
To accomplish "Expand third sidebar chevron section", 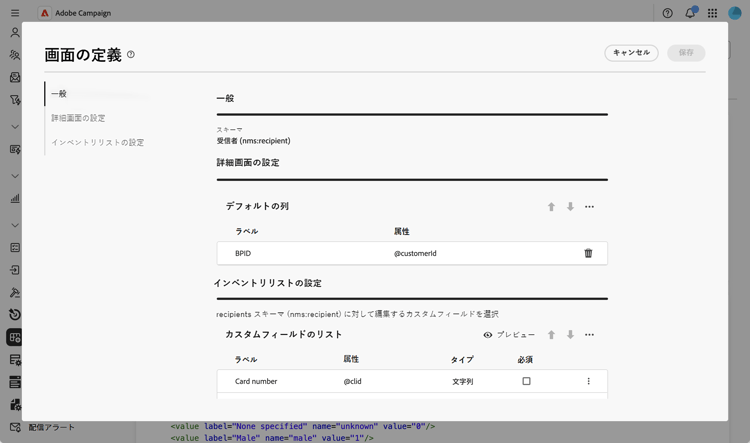I will 15,225.
